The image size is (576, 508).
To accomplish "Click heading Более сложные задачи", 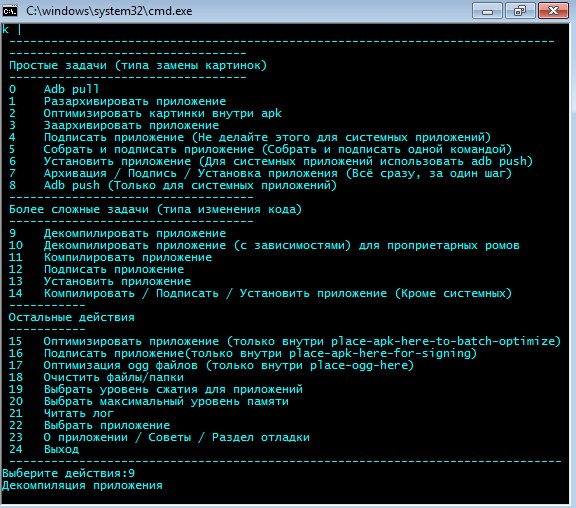I will pos(155,209).
